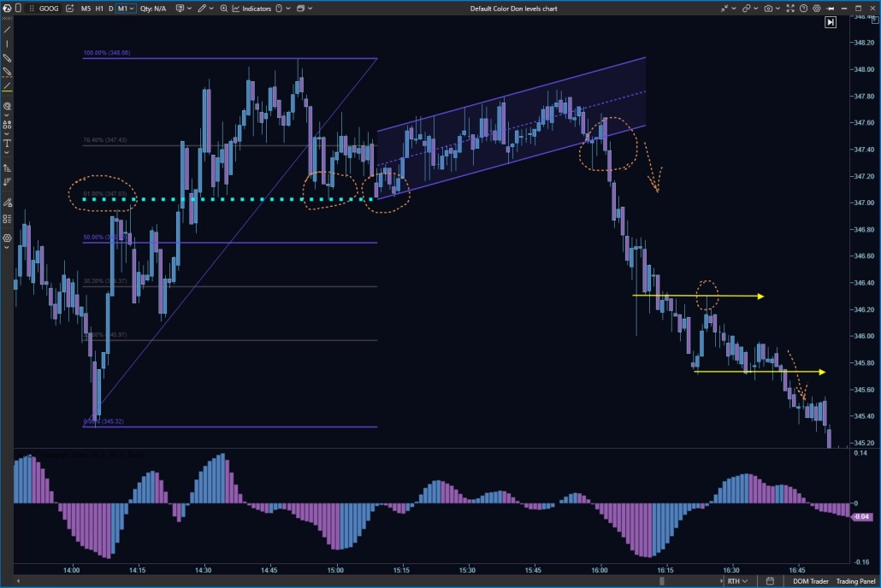Select the dashed-underline pencil tool in sidebar
The height and width of the screenshot is (588, 881).
(x=7, y=72)
